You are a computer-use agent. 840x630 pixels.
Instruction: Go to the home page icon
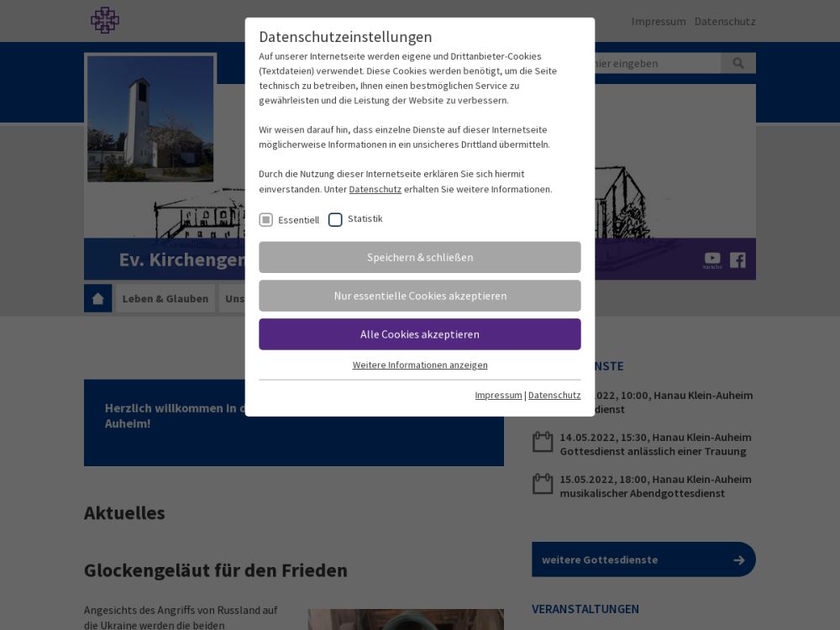97,298
